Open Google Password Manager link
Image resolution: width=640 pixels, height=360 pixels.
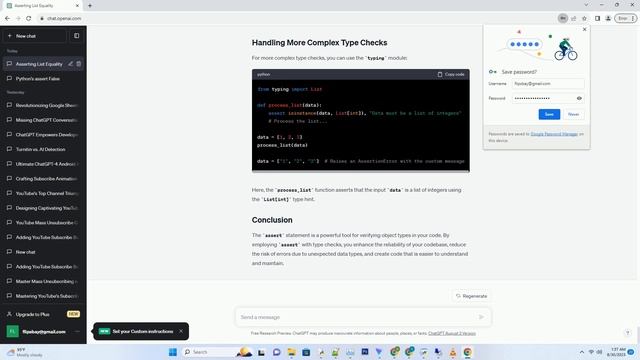(x=554, y=134)
